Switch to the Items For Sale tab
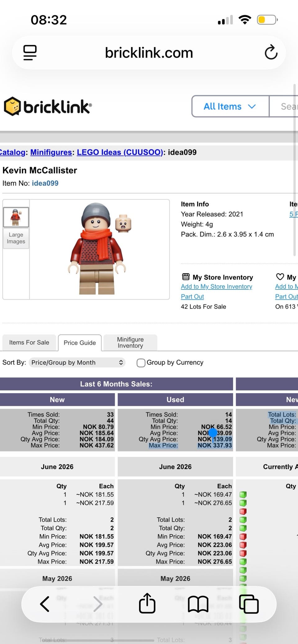The width and height of the screenshot is (298, 644). pos(29,342)
